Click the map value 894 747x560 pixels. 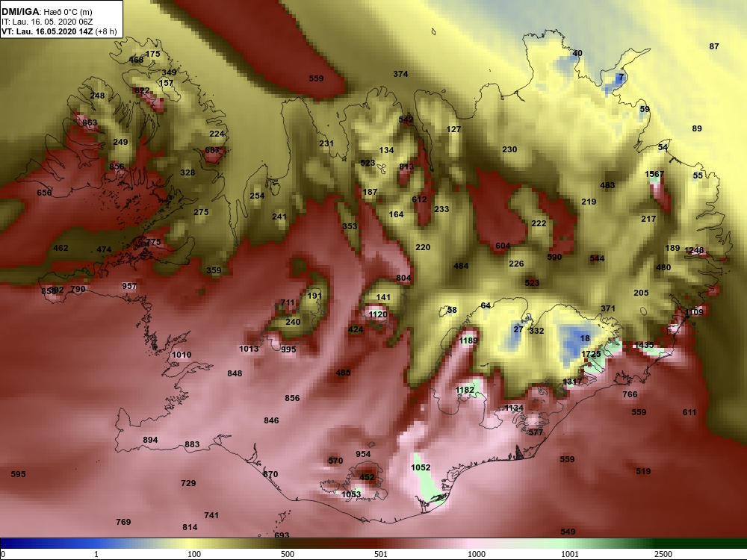point(150,440)
